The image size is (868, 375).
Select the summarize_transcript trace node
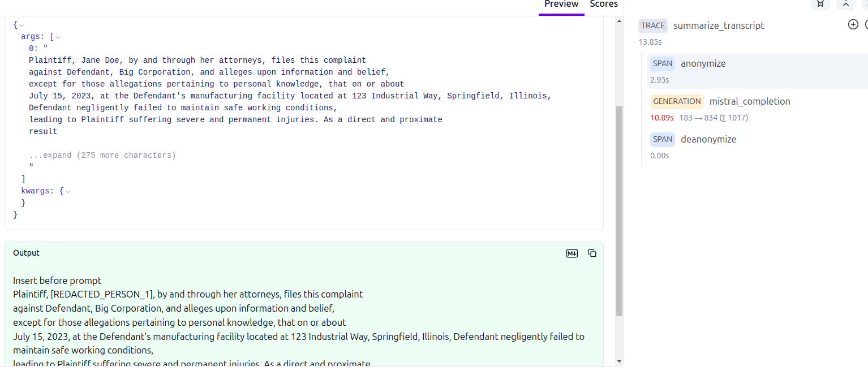pyautogui.click(x=719, y=25)
